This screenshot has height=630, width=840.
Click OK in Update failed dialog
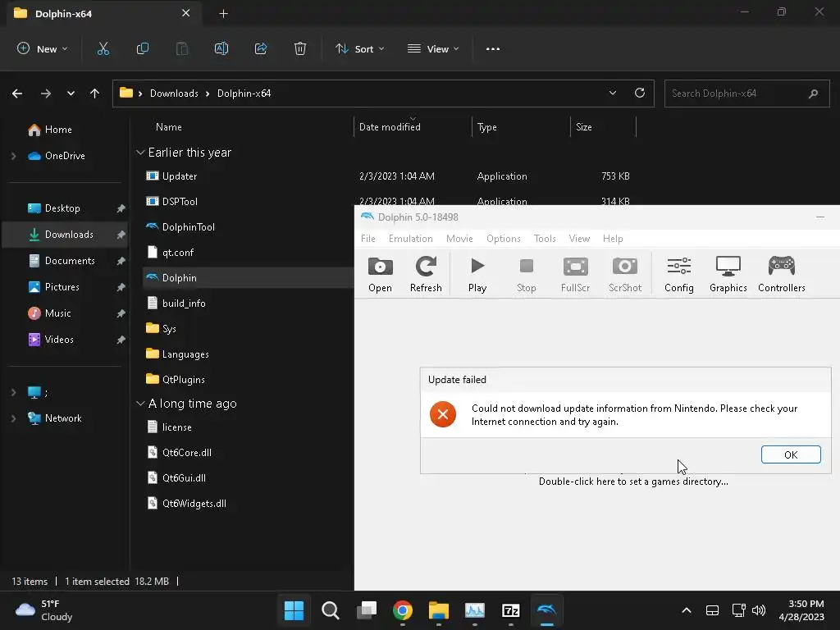(x=791, y=454)
